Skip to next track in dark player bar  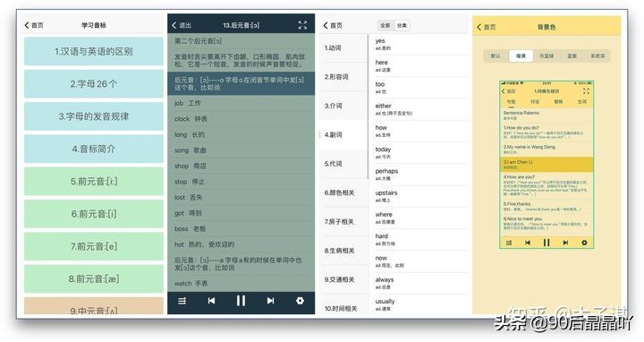coord(270,301)
